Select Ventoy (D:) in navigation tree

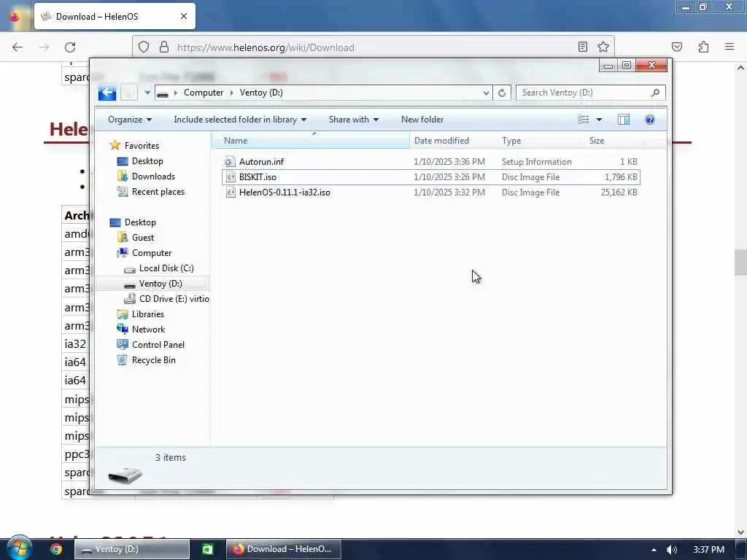pos(160,284)
